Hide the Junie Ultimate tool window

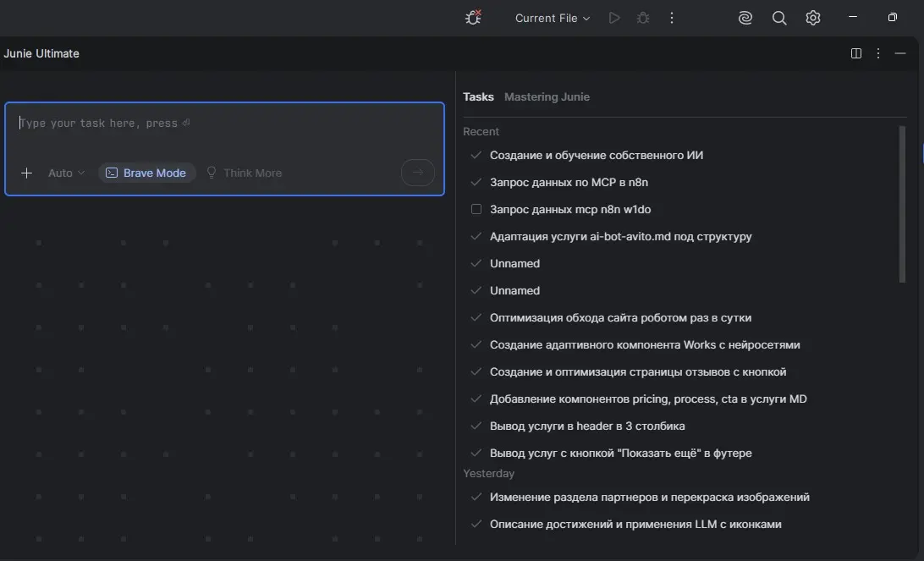(899, 53)
